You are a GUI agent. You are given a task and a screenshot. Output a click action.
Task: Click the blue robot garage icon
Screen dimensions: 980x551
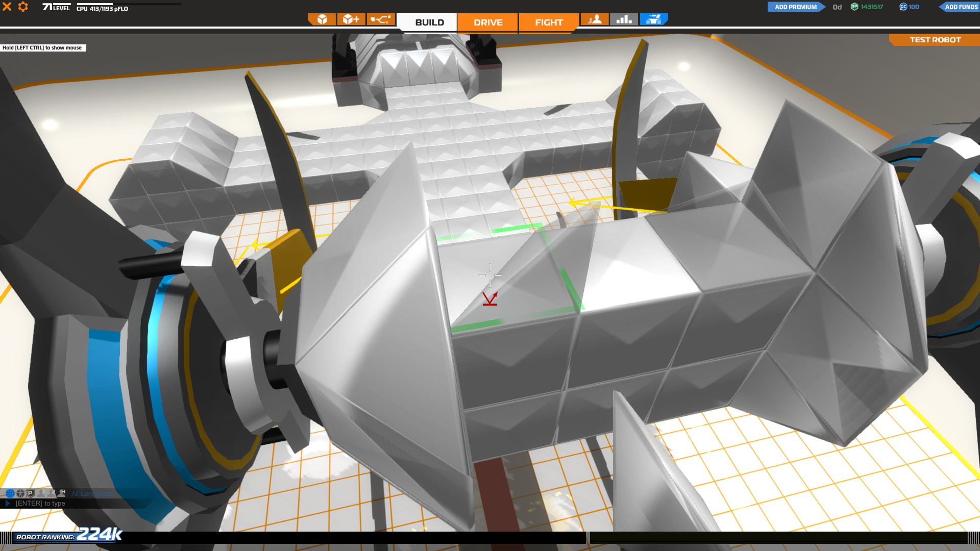(653, 19)
